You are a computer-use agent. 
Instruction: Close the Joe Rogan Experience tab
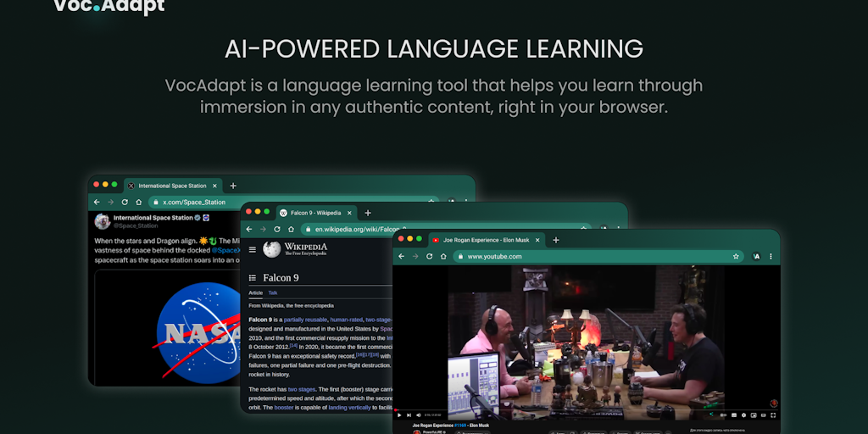pos(537,240)
